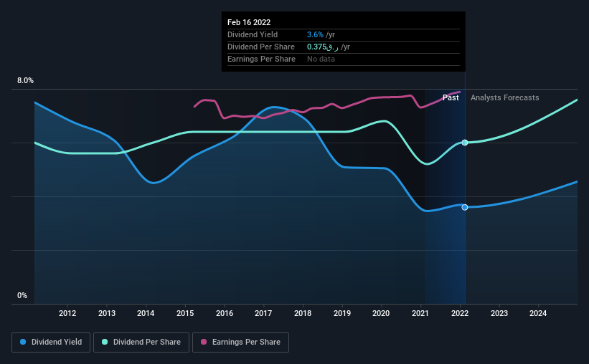Toggle the Dividend Per Share legend button
Viewport: 589px width, 364px height.
point(141,343)
